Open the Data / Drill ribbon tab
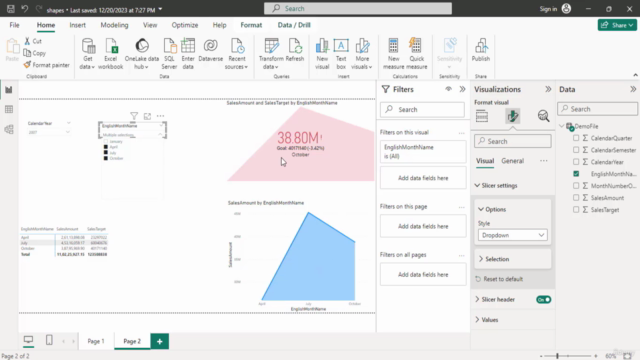 coord(294,25)
